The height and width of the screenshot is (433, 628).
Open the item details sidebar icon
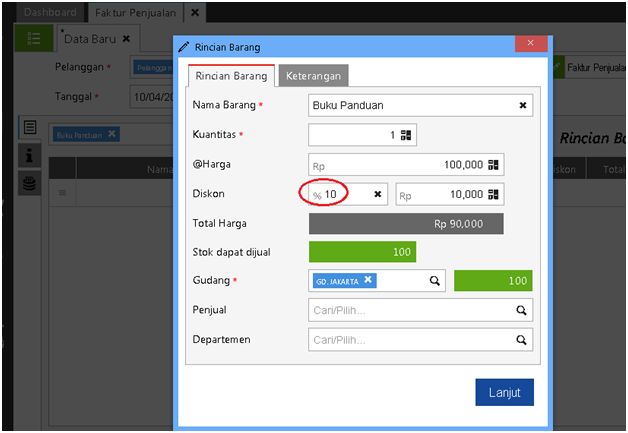pos(30,127)
